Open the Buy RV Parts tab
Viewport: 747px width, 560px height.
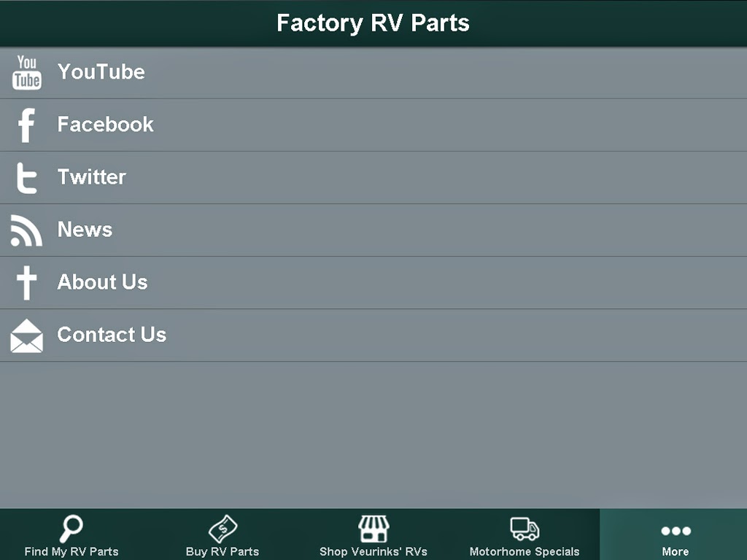[x=222, y=536]
